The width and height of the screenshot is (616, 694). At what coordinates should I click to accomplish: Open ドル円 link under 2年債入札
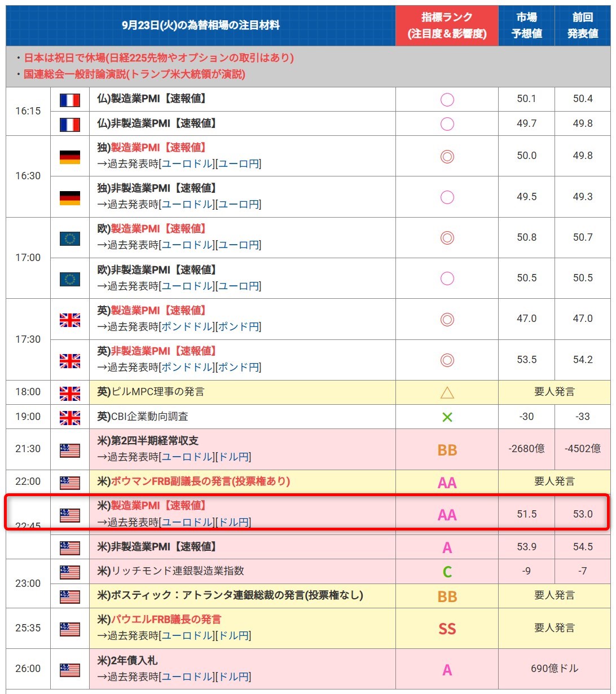click(234, 677)
